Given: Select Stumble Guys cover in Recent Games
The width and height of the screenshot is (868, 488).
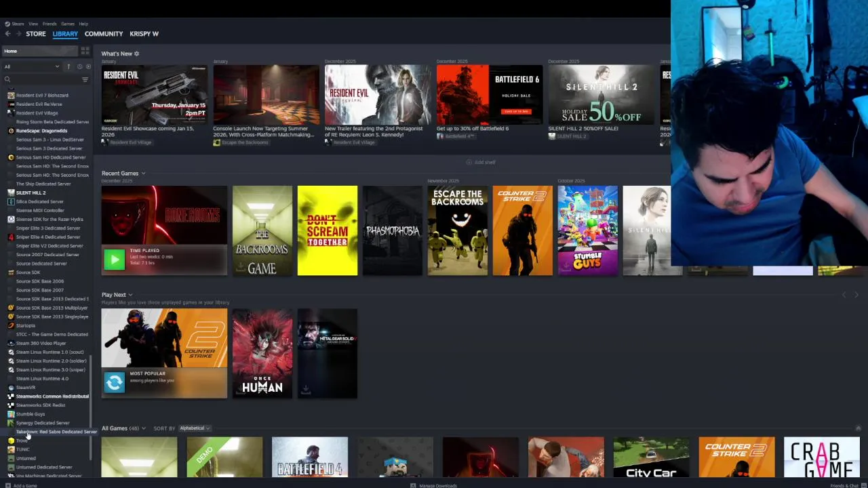Looking at the screenshot, I should [x=588, y=230].
